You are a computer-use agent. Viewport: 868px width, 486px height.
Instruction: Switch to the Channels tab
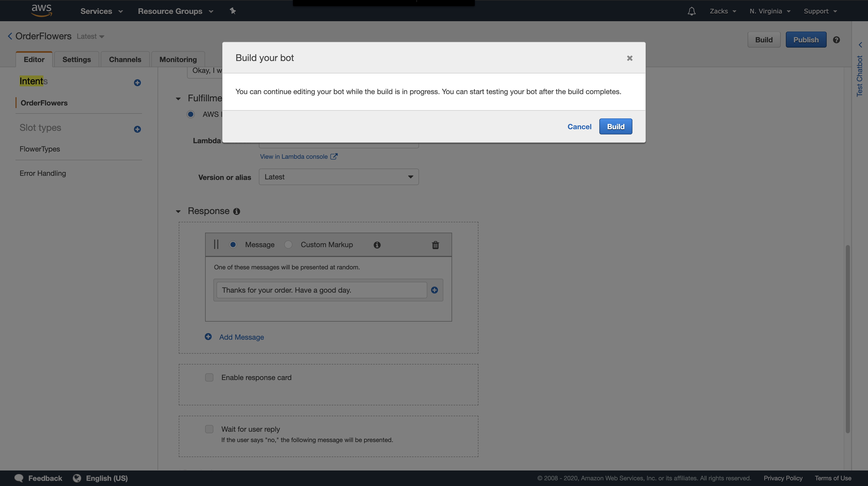coord(125,59)
